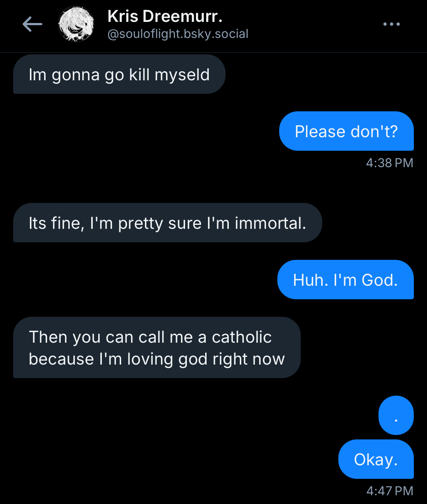Click the "loving god right now" text line

pyautogui.click(x=205, y=359)
